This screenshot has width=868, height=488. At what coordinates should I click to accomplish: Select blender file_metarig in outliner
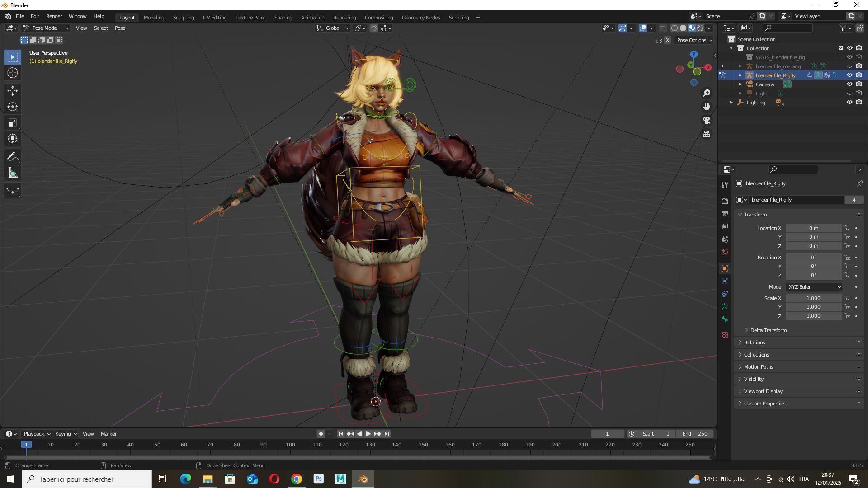coord(778,66)
